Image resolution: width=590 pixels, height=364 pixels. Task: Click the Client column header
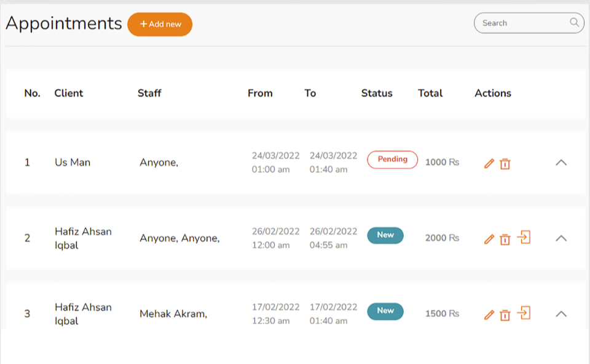coord(69,93)
